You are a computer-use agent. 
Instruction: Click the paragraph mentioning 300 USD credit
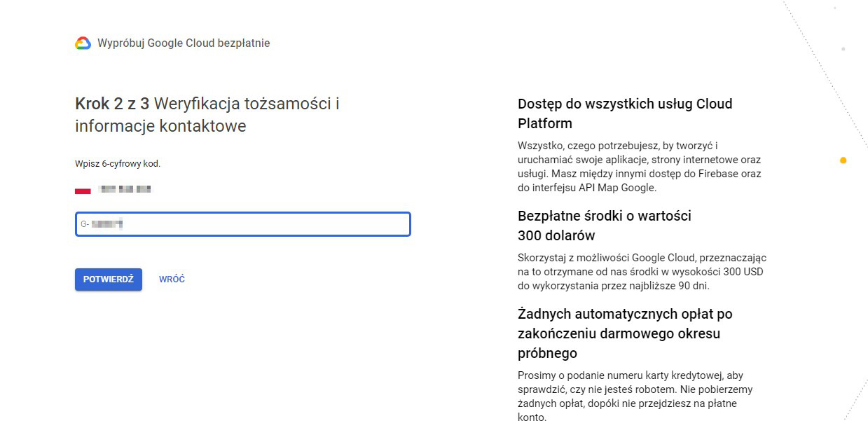(642, 272)
